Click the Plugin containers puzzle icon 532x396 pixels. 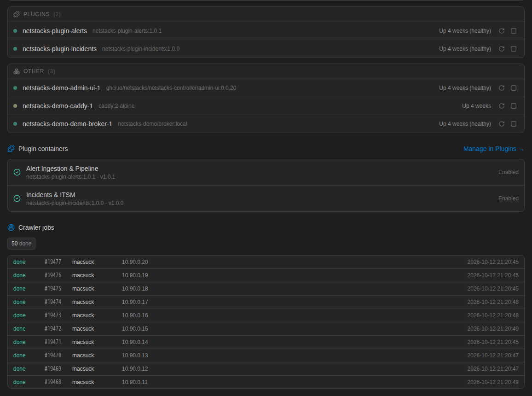click(x=11, y=149)
